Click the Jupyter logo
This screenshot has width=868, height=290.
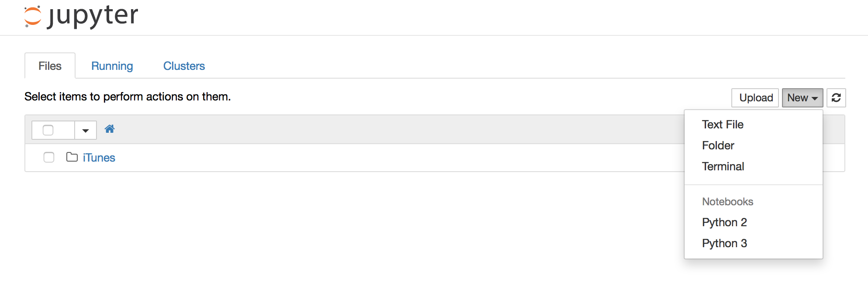click(x=81, y=17)
